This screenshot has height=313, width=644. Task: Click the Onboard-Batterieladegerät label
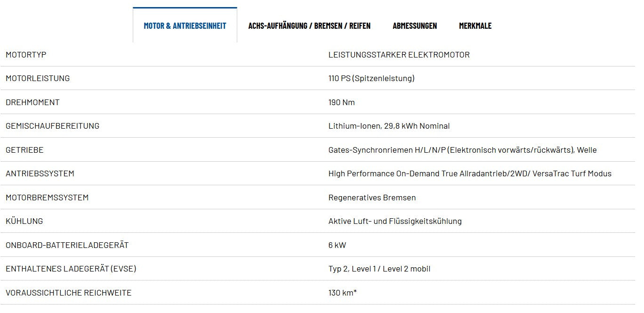click(x=67, y=245)
